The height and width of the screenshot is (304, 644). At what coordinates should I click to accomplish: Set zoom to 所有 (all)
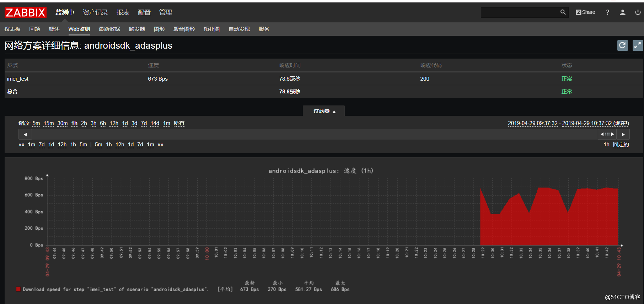pyautogui.click(x=179, y=123)
